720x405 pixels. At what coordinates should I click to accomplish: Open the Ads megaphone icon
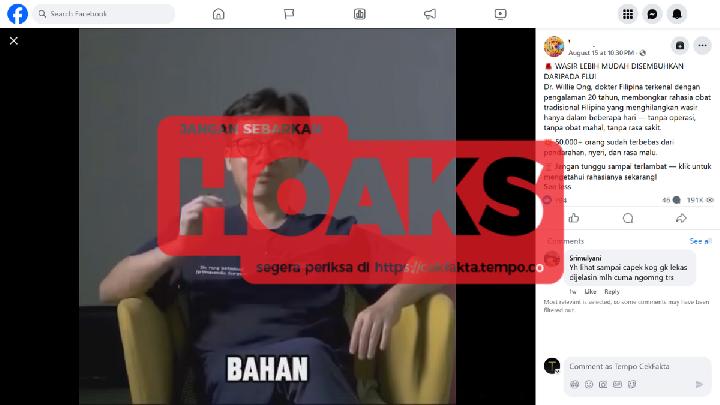[430, 14]
